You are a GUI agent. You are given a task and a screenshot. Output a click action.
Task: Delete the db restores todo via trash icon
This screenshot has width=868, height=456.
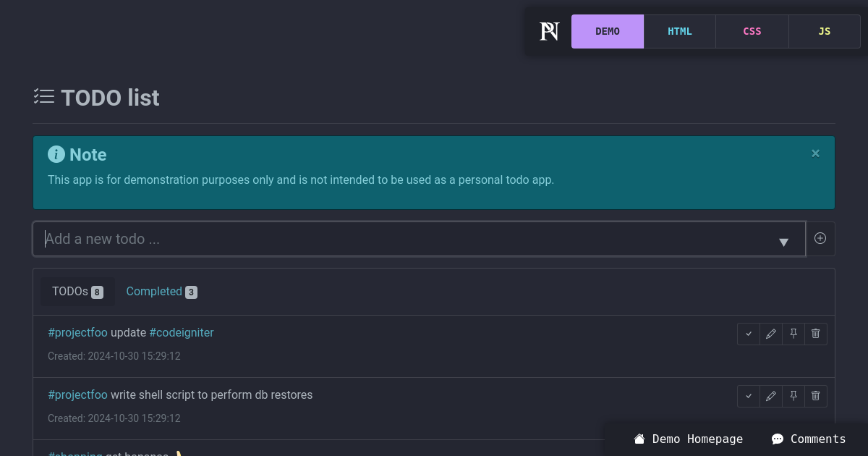tap(815, 396)
